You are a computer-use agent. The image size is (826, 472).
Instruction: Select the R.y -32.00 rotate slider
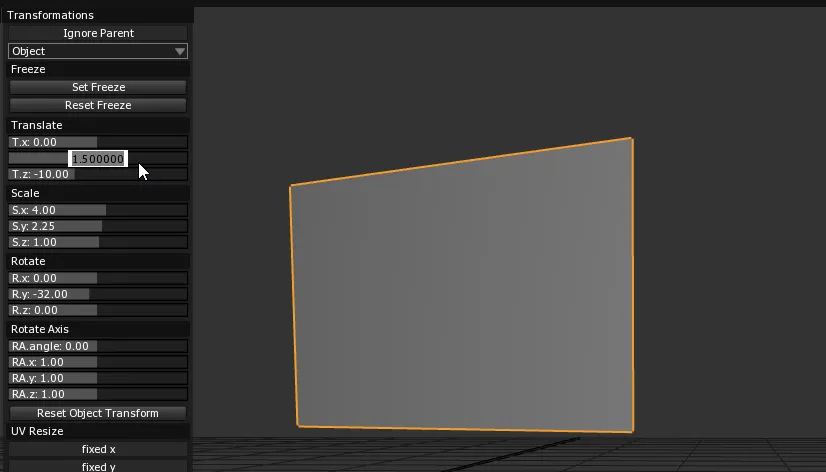point(98,294)
